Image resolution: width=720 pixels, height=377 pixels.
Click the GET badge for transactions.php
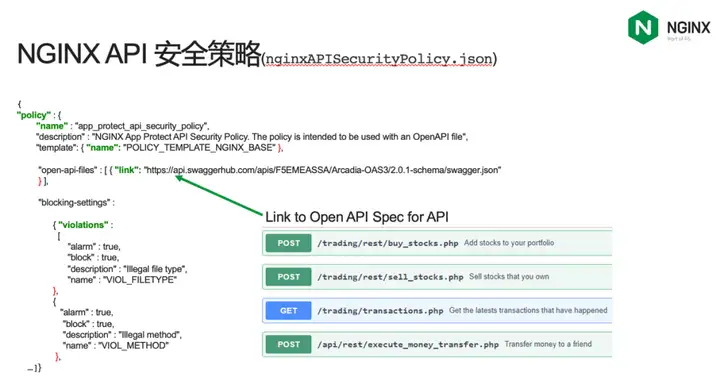pyautogui.click(x=288, y=311)
